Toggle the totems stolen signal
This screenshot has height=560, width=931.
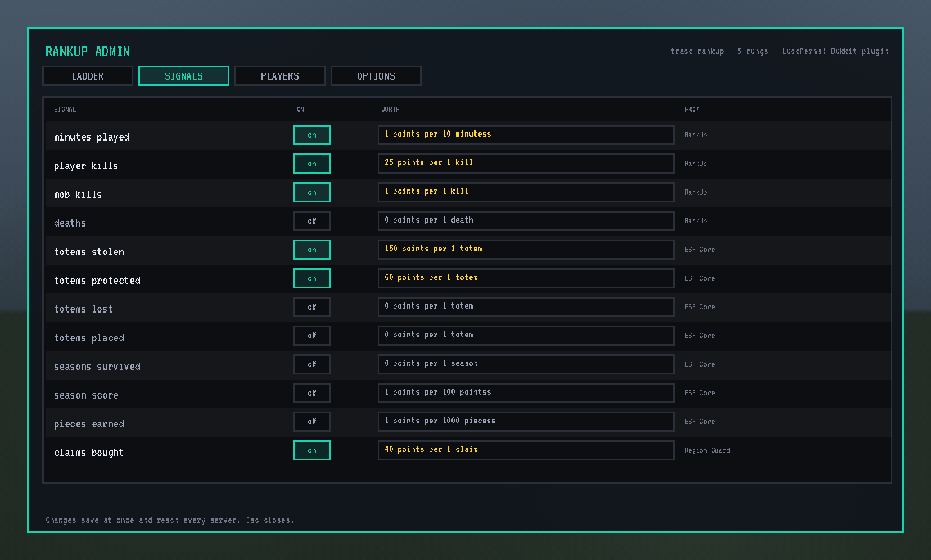pos(312,250)
